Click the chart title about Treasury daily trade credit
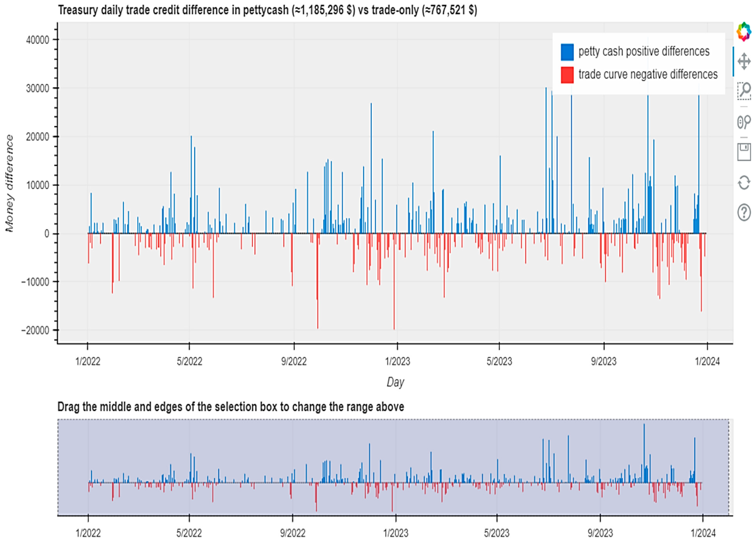The height and width of the screenshot is (542, 756). pos(267,10)
